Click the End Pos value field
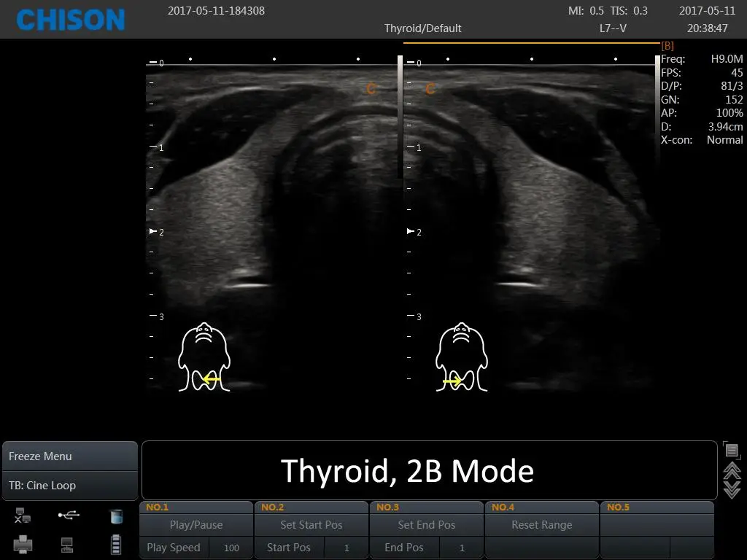747x560 pixels. click(462, 548)
